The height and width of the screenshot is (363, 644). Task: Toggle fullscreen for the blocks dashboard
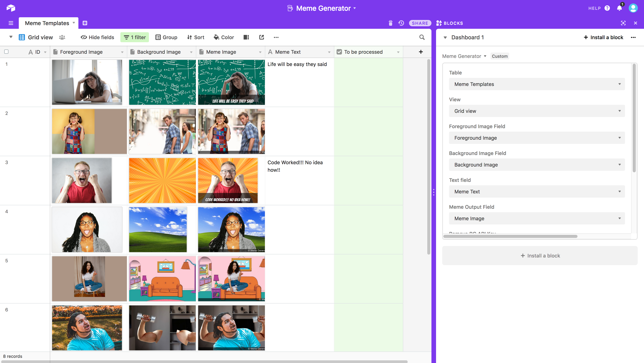pos(623,23)
